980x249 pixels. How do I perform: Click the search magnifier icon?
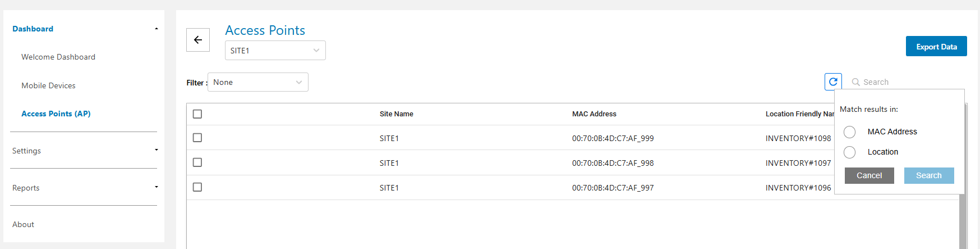[855, 82]
